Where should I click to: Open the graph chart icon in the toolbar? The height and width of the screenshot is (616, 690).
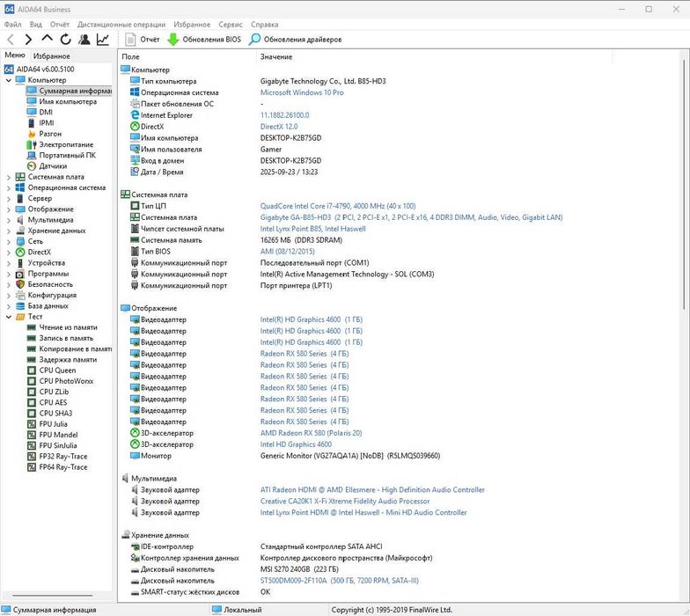pyautogui.click(x=102, y=39)
